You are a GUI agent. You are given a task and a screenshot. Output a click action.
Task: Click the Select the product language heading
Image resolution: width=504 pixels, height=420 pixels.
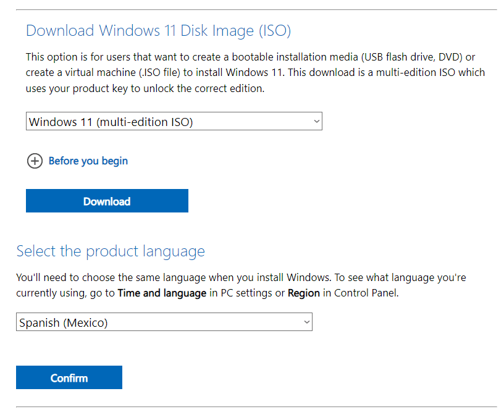pos(111,251)
